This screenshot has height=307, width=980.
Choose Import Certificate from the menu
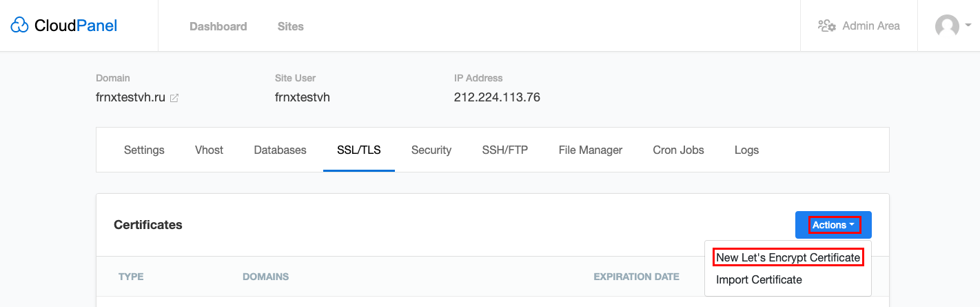pos(759,280)
